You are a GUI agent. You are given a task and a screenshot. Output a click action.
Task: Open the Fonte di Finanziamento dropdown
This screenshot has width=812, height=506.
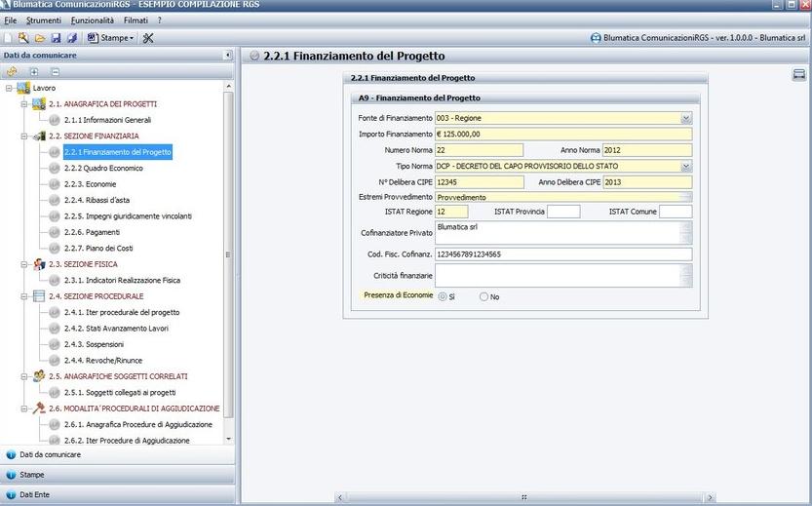(685, 118)
